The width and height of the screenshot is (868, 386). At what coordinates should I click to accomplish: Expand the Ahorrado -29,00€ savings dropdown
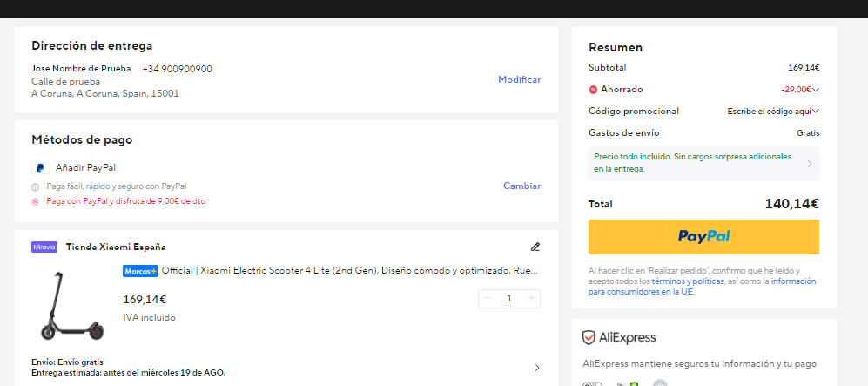click(x=816, y=90)
